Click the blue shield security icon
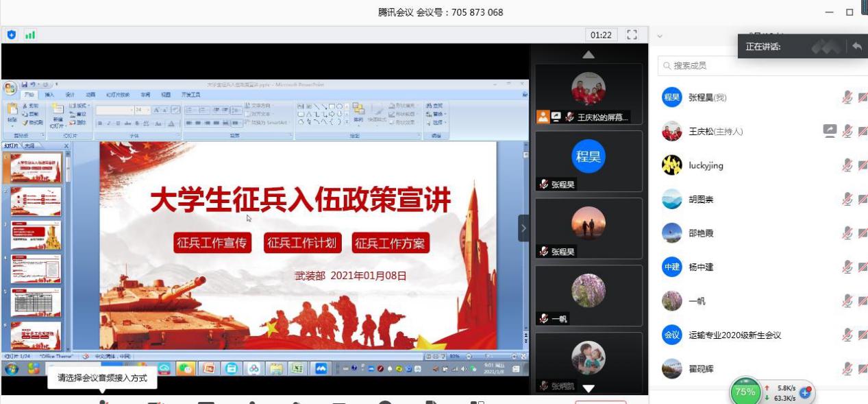The image size is (868, 404). click(x=11, y=34)
